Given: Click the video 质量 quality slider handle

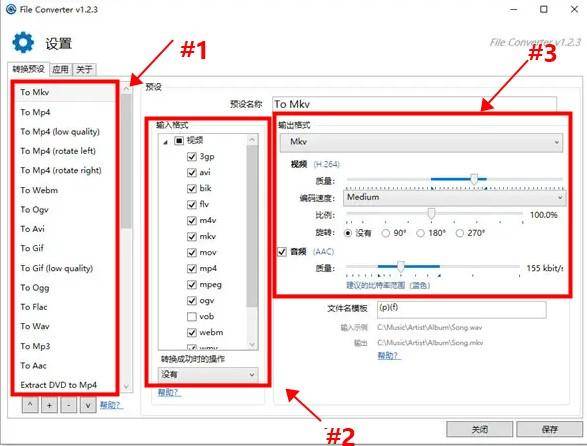Looking at the screenshot, I should 474,179.
